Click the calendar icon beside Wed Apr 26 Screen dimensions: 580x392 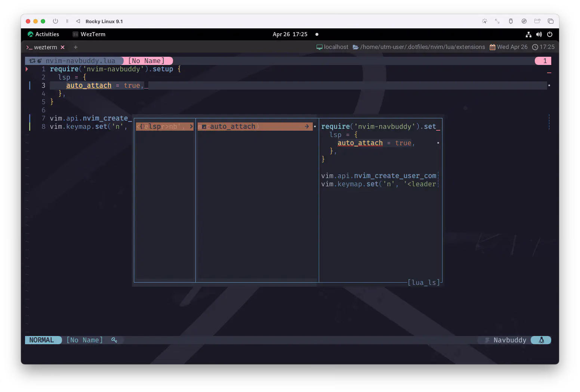(x=493, y=47)
